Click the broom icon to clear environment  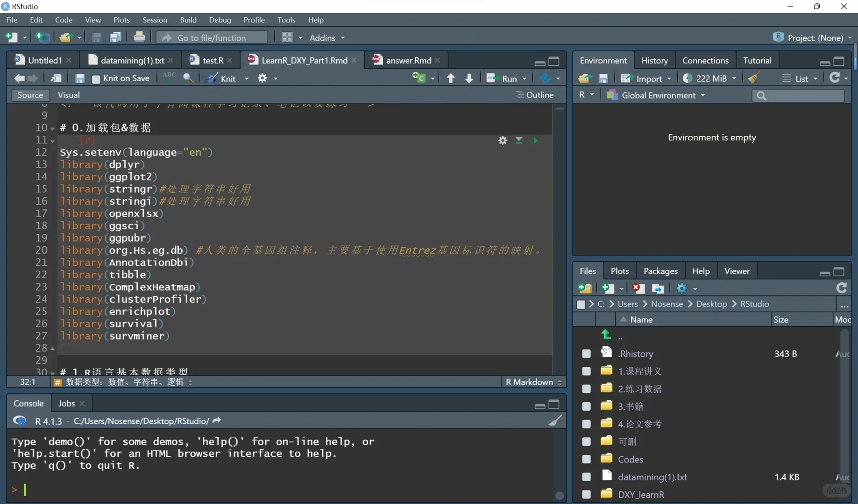pyautogui.click(x=753, y=78)
